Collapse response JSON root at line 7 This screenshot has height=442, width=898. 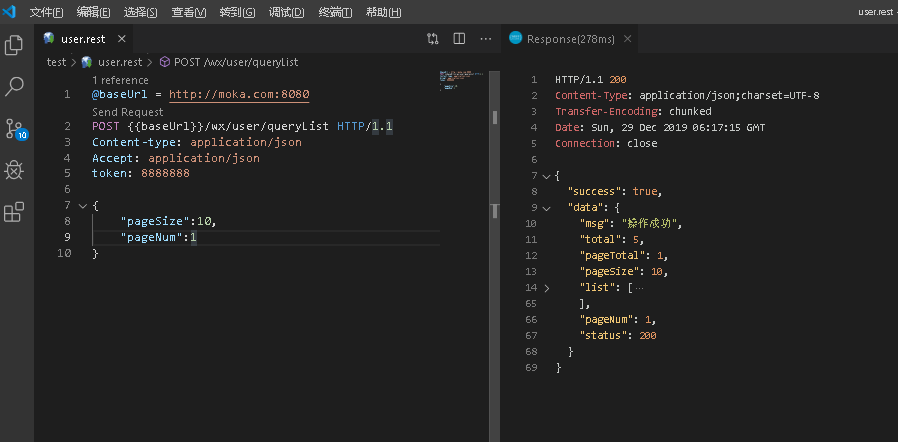546,176
